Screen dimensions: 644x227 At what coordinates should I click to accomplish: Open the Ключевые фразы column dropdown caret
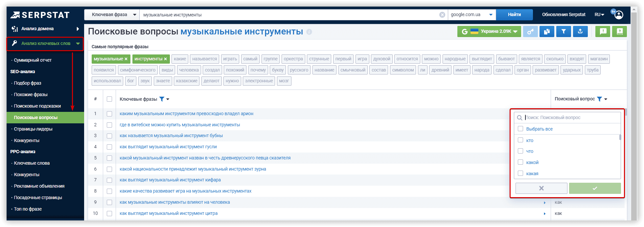coord(168,99)
